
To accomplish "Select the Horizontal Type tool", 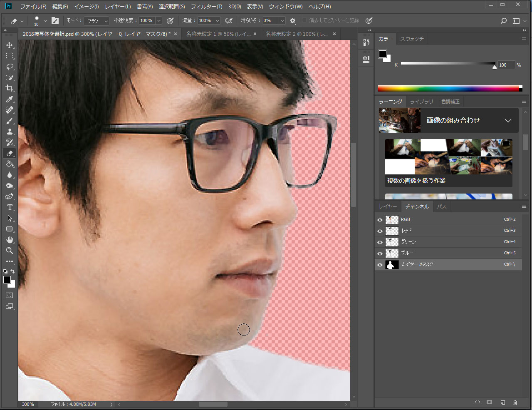I will [x=10, y=207].
